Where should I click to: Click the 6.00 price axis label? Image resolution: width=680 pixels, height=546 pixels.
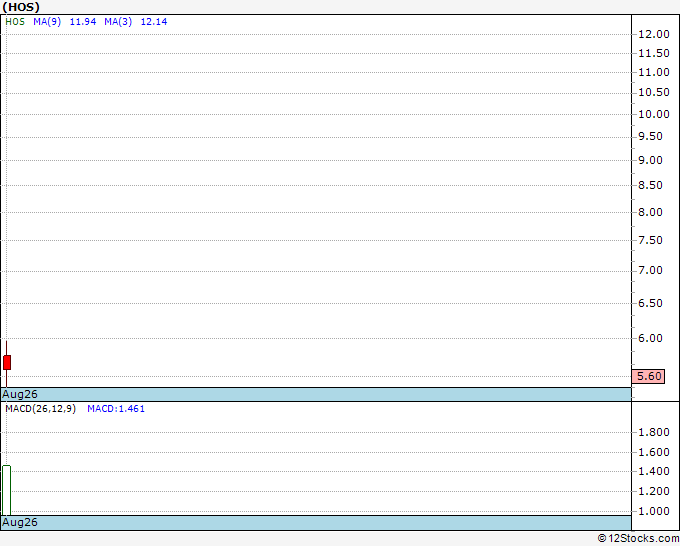point(651,338)
